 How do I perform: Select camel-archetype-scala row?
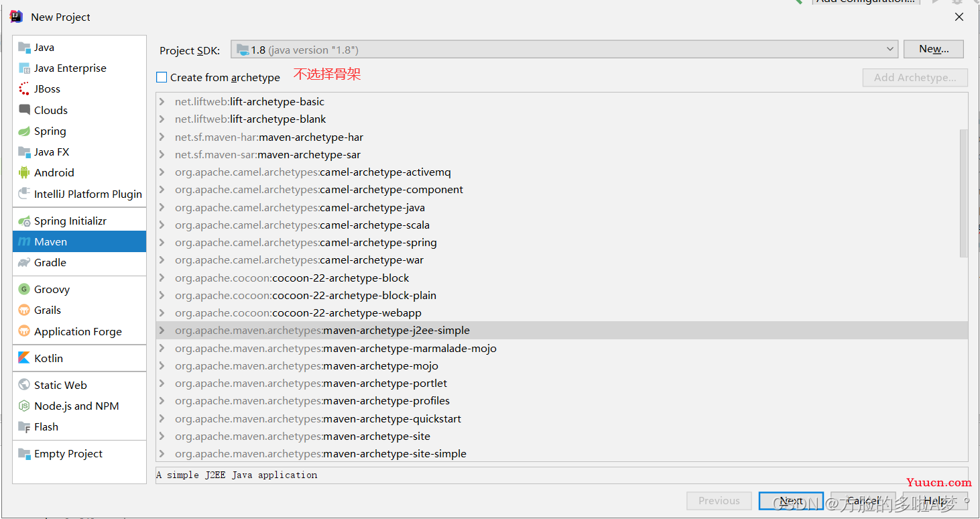click(x=562, y=225)
